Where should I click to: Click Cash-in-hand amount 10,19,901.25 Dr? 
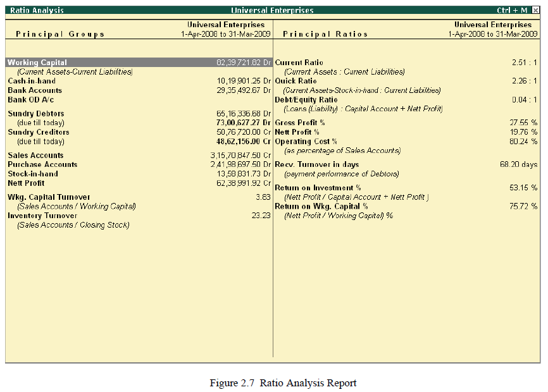point(244,81)
